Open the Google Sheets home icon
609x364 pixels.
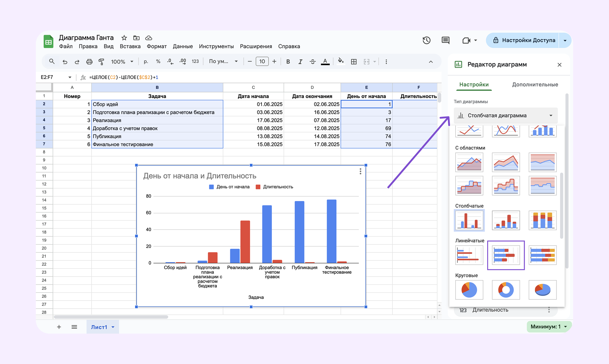(48, 42)
